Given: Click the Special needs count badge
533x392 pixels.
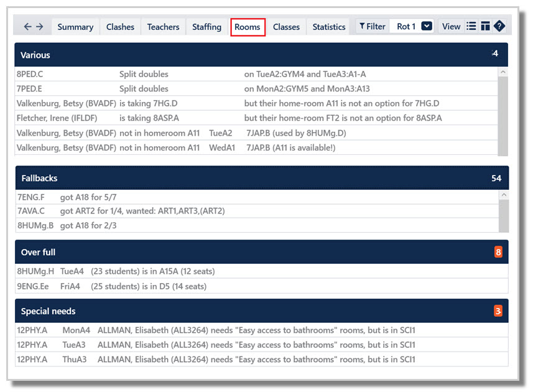Looking at the screenshot, I should (498, 310).
